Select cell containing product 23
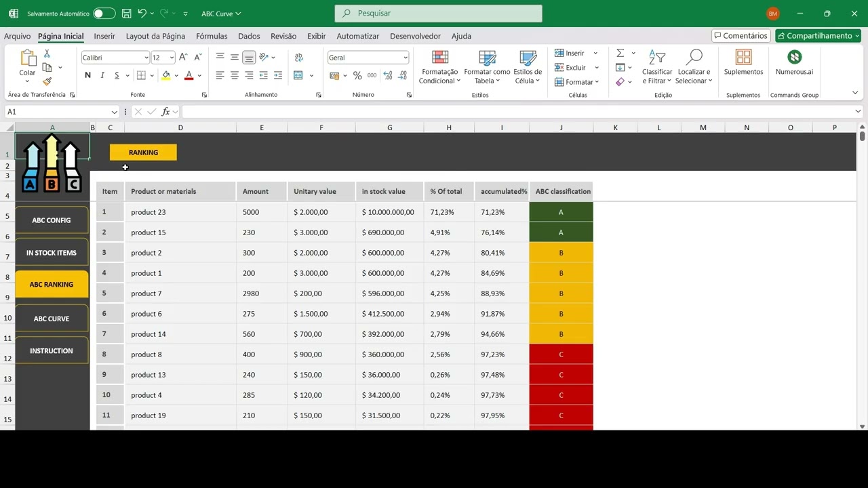868x488 pixels. pyautogui.click(x=180, y=212)
